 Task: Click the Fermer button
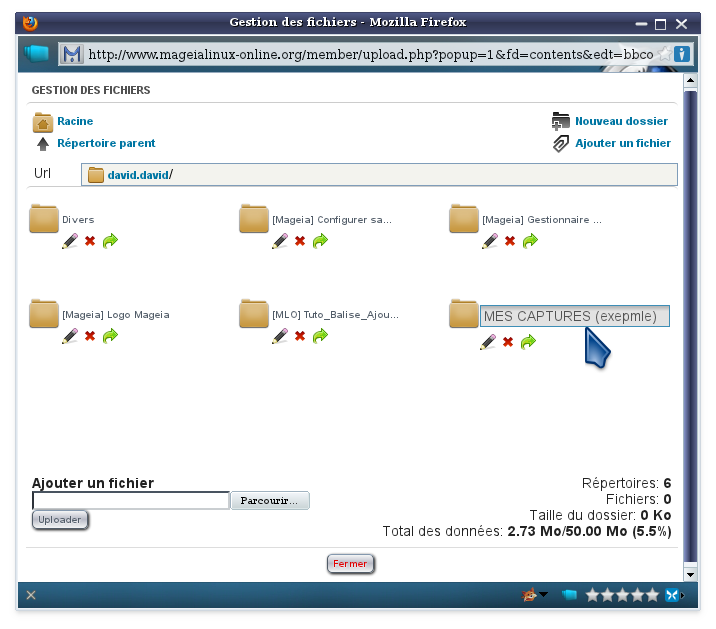point(350,564)
